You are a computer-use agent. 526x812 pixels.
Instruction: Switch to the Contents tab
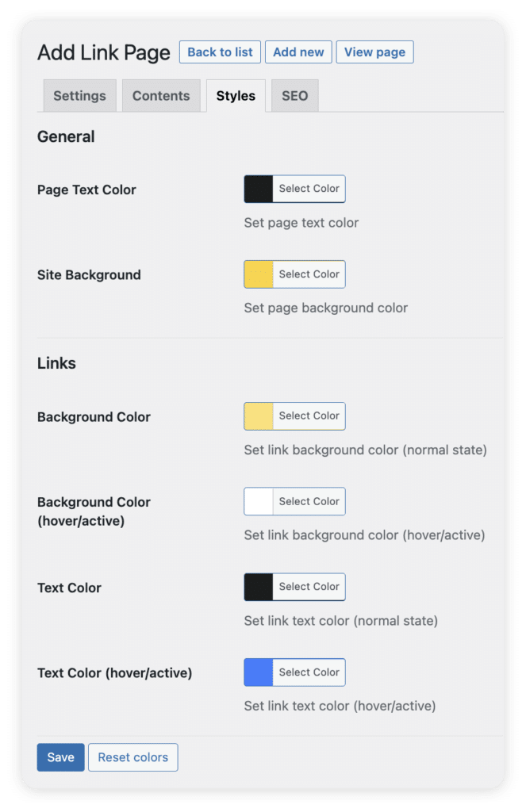161,96
